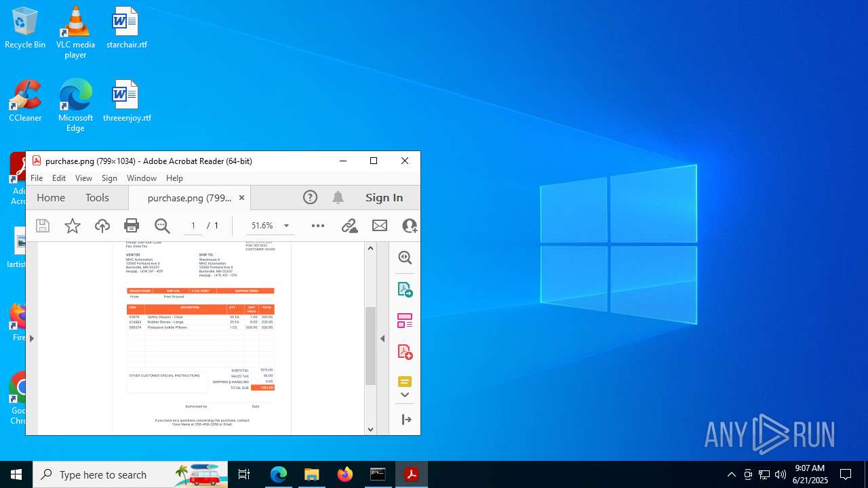This screenshot has width=868, height=488.
Task: Maximize the Adobe Acrobat Reader window
Action: click(x=374, y=161)
